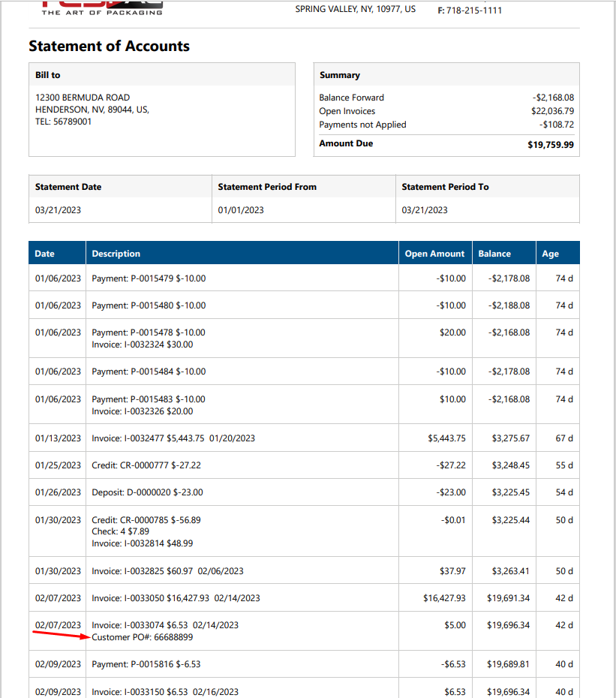The image size is (616, 698).
Task: Click the Open Amount column header
Action: tap(434, 254)
